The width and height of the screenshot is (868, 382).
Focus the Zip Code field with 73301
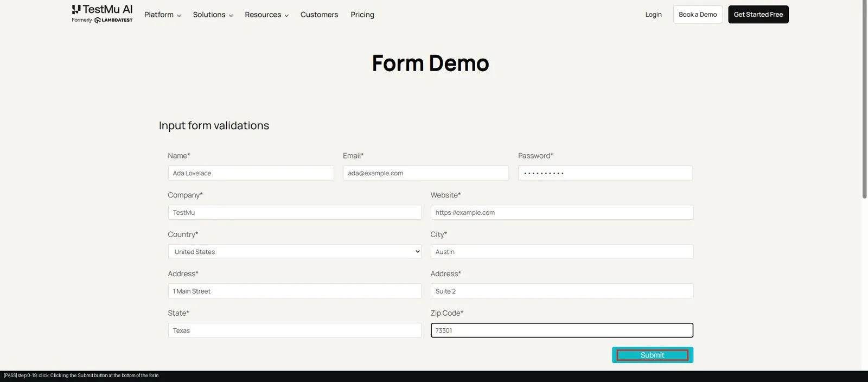coord(562,330)
